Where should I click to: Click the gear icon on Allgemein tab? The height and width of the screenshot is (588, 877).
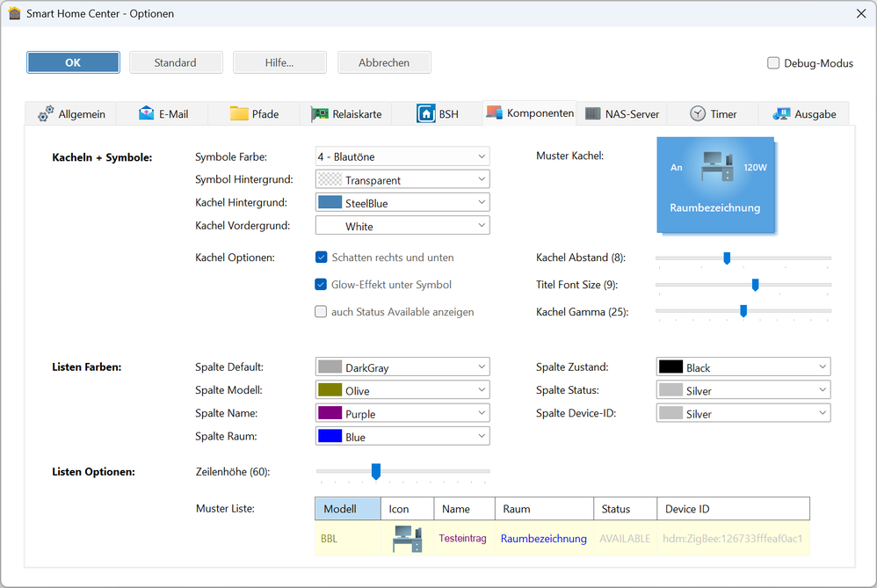46,114
